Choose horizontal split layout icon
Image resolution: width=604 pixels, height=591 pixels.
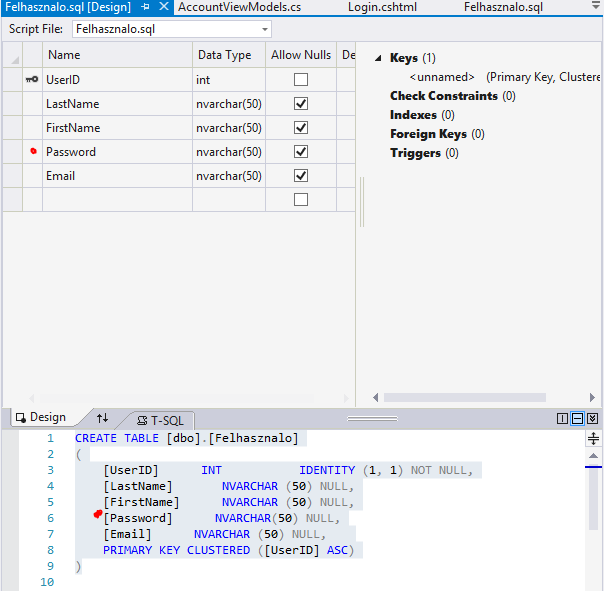click(577, 418)
